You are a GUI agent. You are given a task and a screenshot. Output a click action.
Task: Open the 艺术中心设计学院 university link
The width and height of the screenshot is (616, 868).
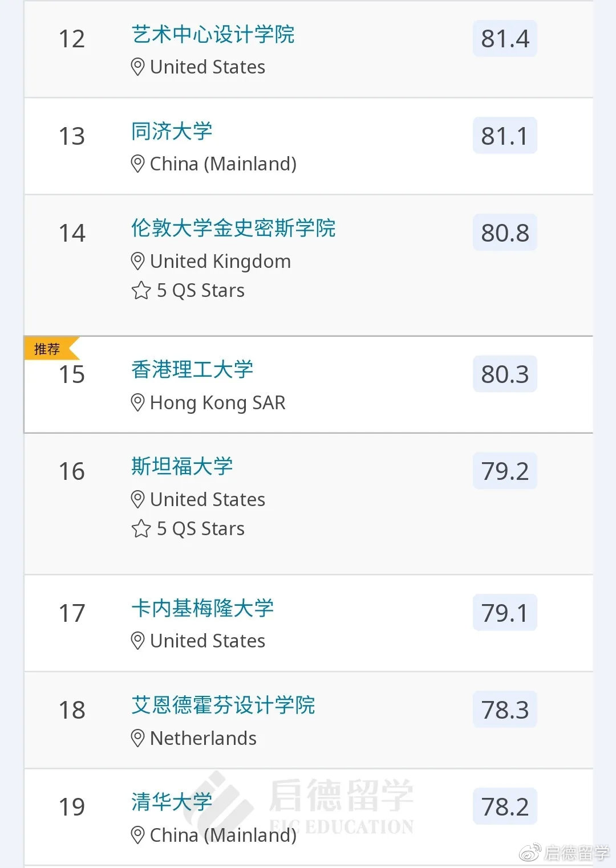[x=213, y=35]
